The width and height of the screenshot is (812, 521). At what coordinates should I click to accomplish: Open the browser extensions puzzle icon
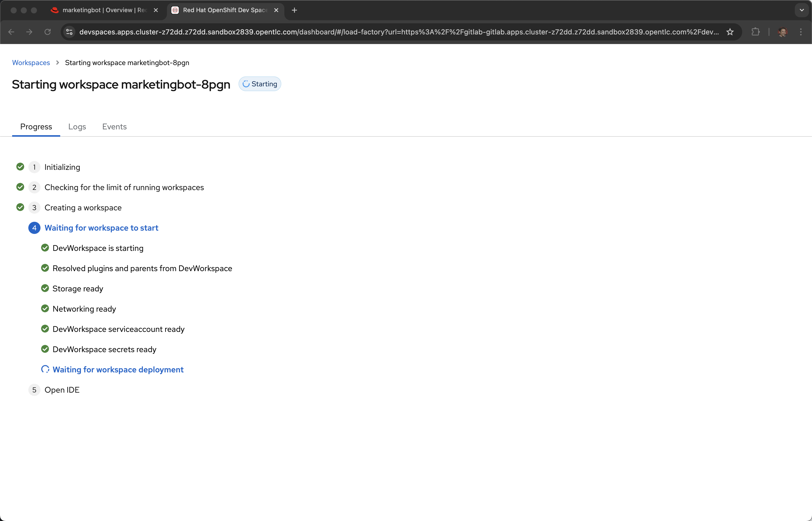(755, 32)
